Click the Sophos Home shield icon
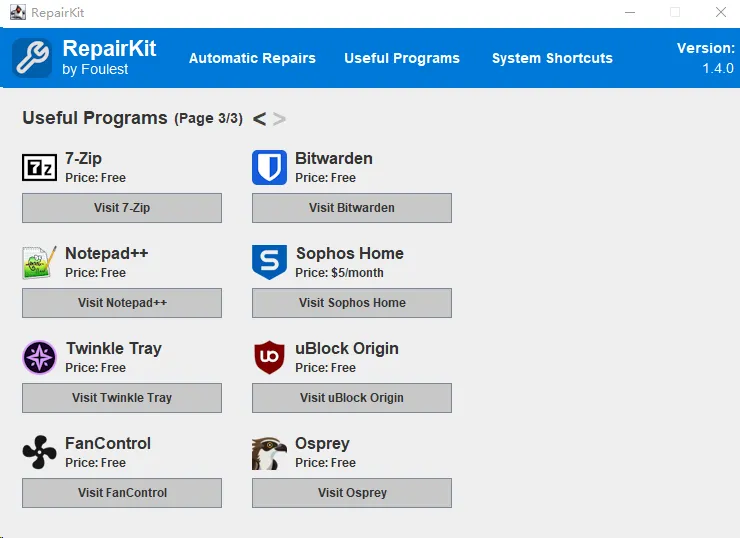 [269, 262]
